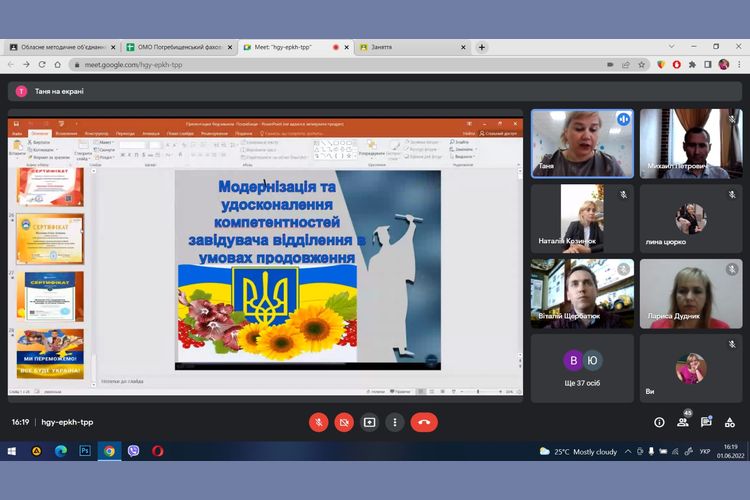Open Chrome's three-dot menu
This screenshot has width=750, height=500.
tap(739, 65)
